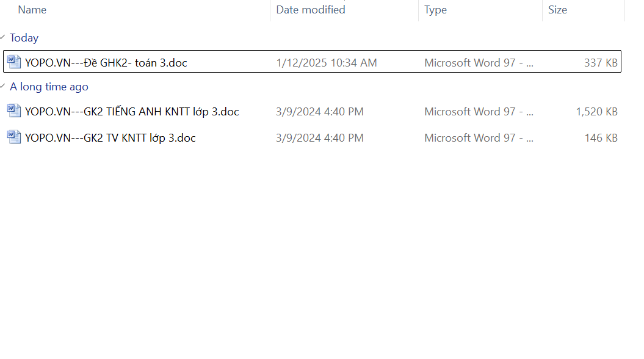The width and height of the screenshot is (644, 359).
Task: Select file name YOPO.VN---Đề GHK2- toán 3.doc
Action: click(106, 62)
